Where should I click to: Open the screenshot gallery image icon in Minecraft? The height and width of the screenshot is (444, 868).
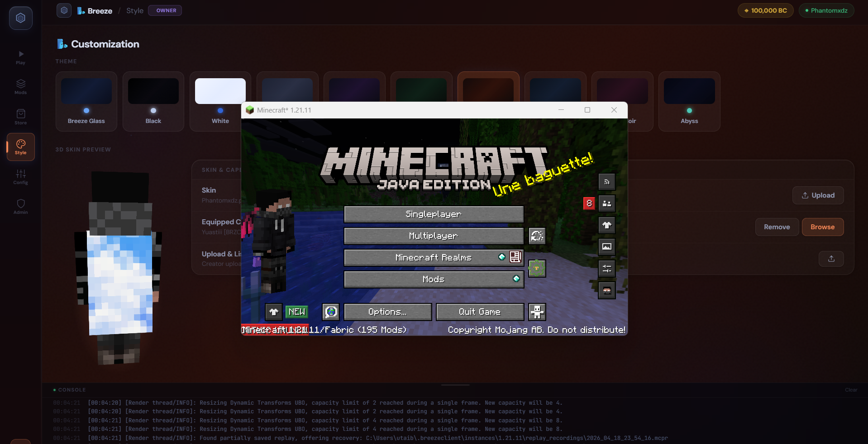[x=606, y=247]
